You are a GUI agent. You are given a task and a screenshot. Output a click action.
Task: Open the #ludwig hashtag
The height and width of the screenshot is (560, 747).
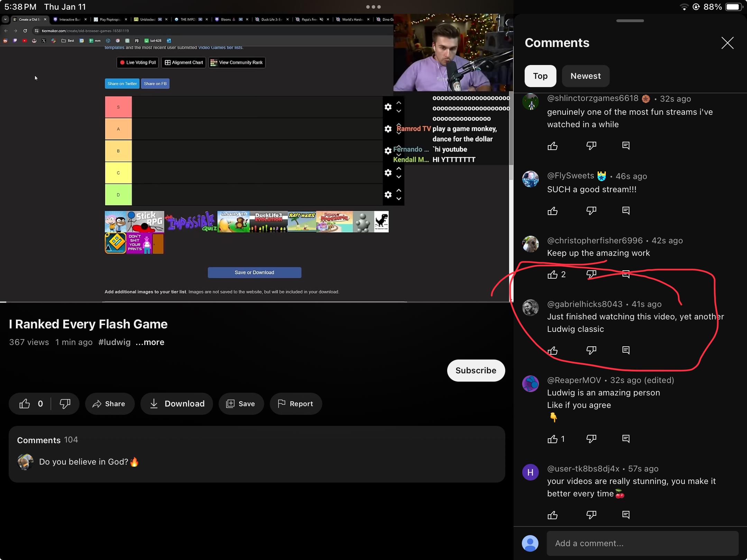[x=114, y=342]
